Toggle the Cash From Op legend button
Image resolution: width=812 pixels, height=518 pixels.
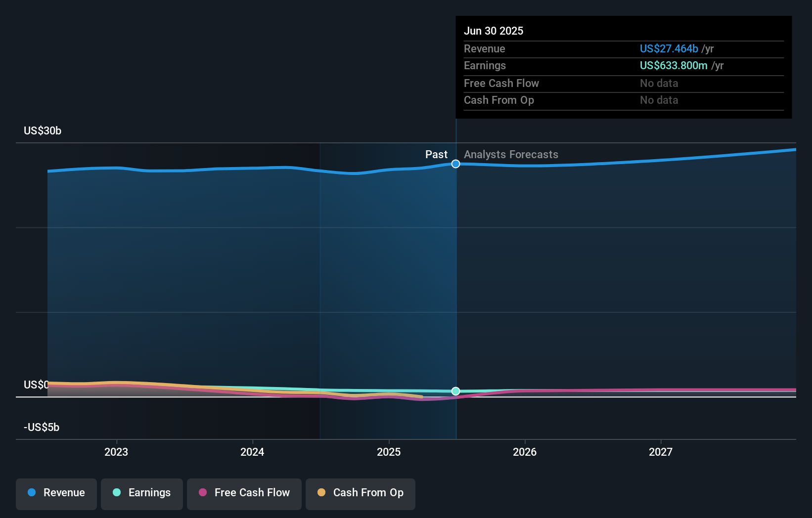[361, 494]
